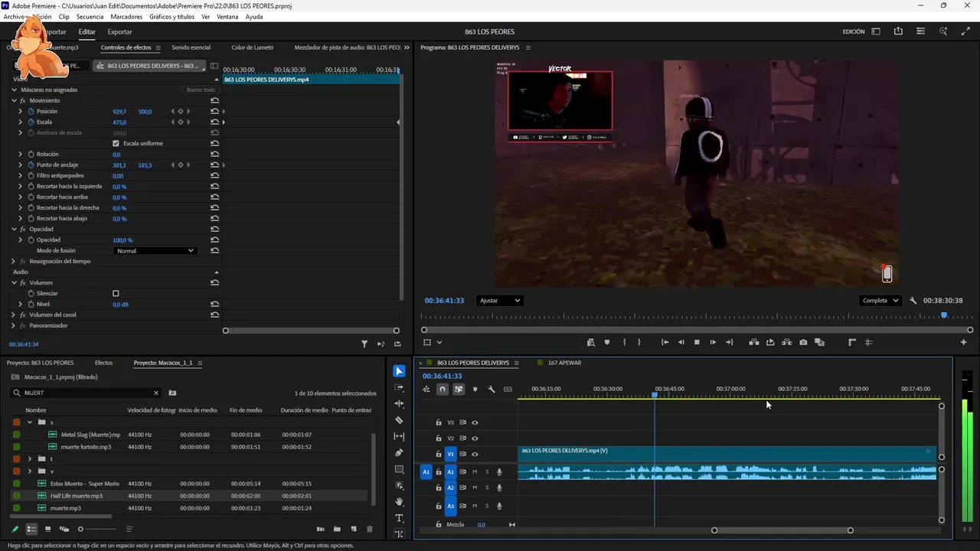Click the New Item icon in Project panel

pyautogui.click(x=354, y=529)
